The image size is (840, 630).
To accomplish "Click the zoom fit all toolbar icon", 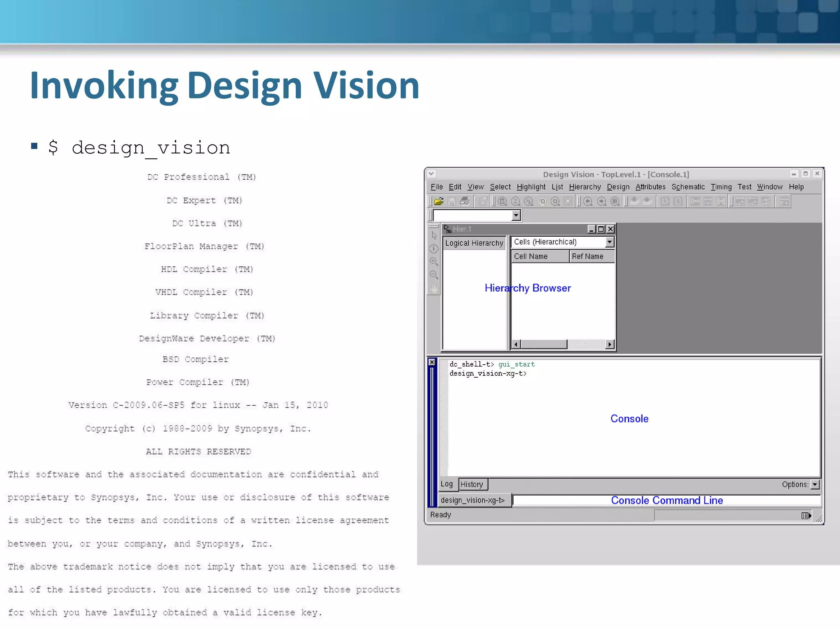I will click(502, 201).
